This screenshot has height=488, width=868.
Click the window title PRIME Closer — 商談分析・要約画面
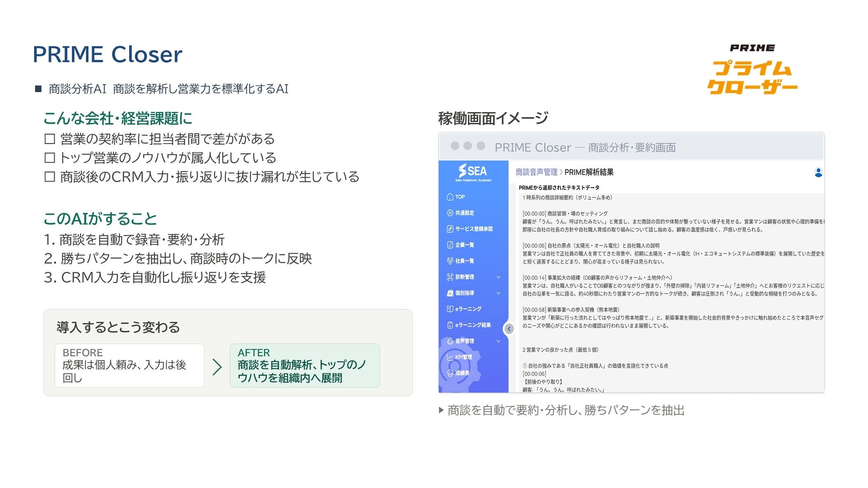tap(585, 147)
